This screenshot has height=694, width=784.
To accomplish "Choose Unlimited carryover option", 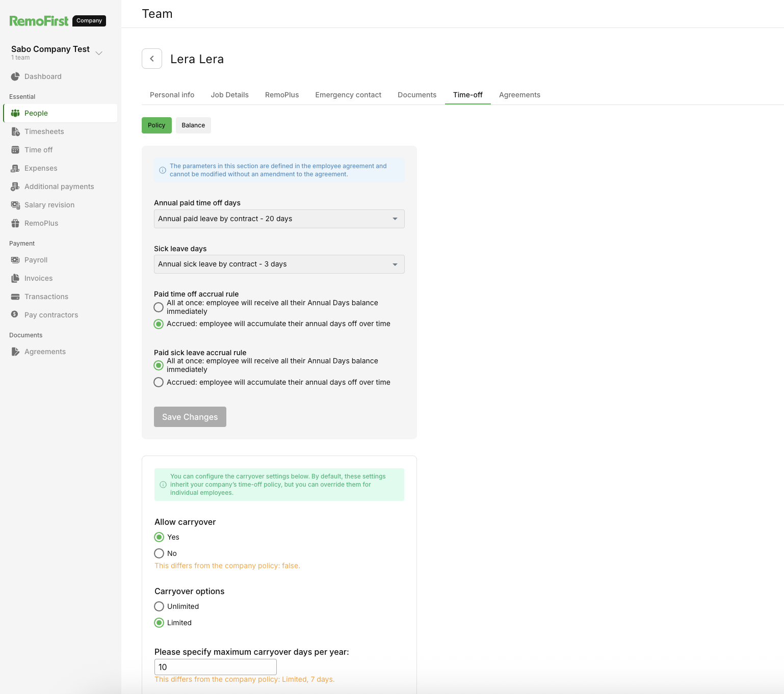I will tap(159, 606).
